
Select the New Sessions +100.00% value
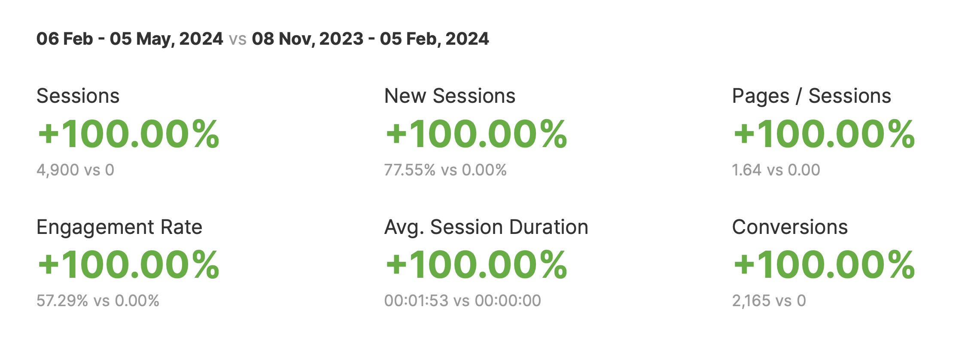(477, 134)
